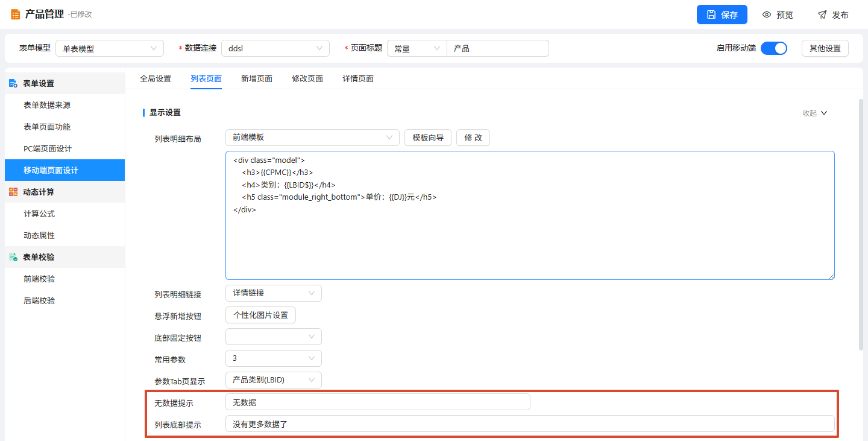868x441 pixels.
Task: Toggle the 启用移动端 switch
Action: coord(774,48)
